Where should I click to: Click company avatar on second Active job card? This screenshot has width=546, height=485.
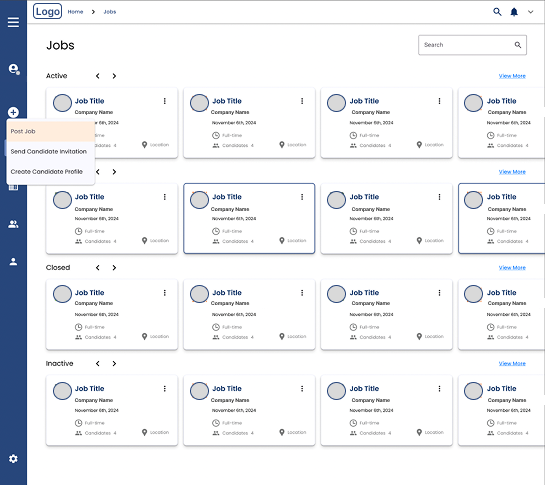199,103
